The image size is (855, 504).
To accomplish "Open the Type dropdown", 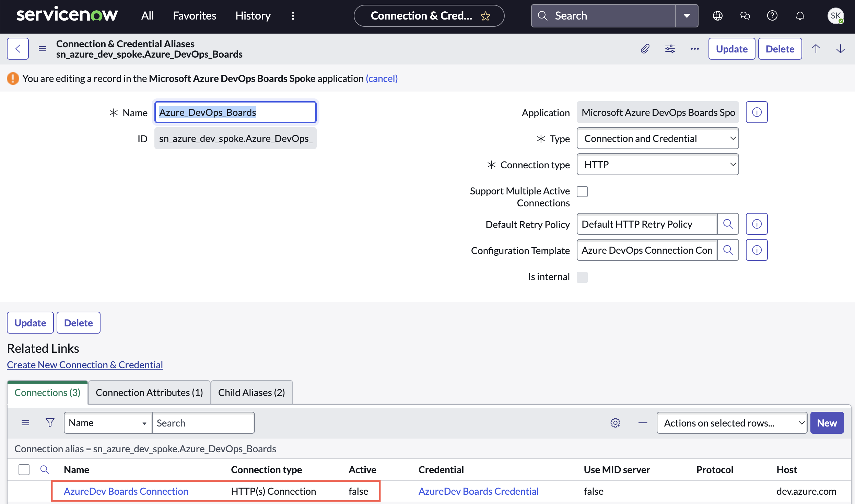I will [658, 138].
